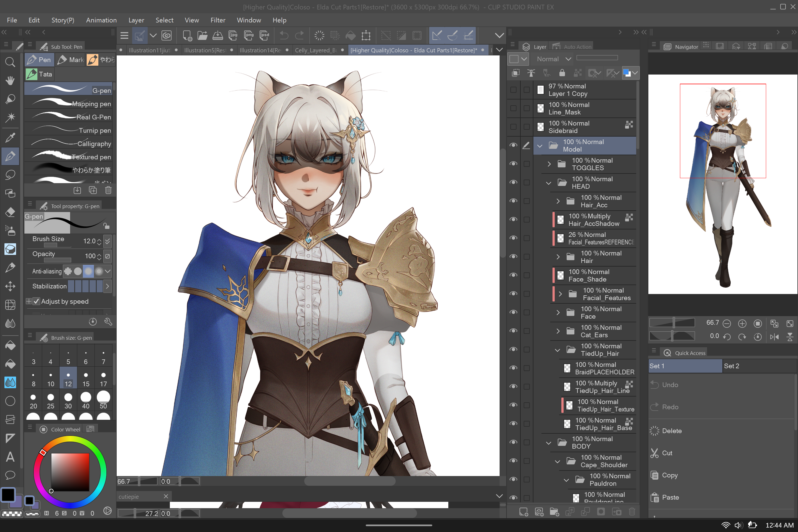Expand the TOGGLES folder
Image resolution: width=798 pixels, height=532 pixels.
pyautogui.click(x=549, y=164)
